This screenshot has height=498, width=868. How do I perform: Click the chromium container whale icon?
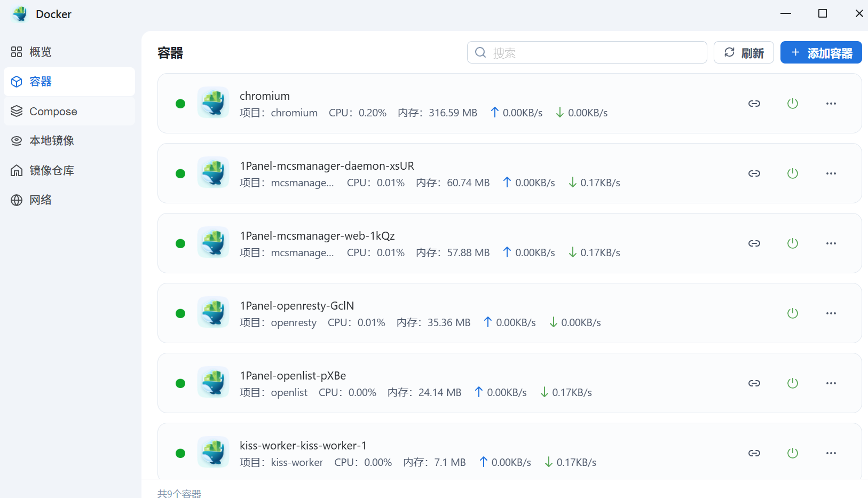pos(213,102)
